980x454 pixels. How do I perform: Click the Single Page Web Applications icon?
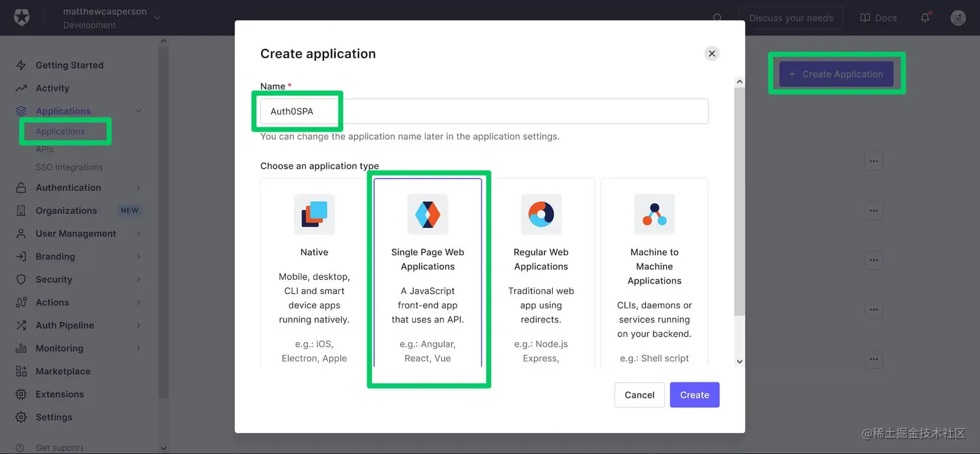[428, 214]
